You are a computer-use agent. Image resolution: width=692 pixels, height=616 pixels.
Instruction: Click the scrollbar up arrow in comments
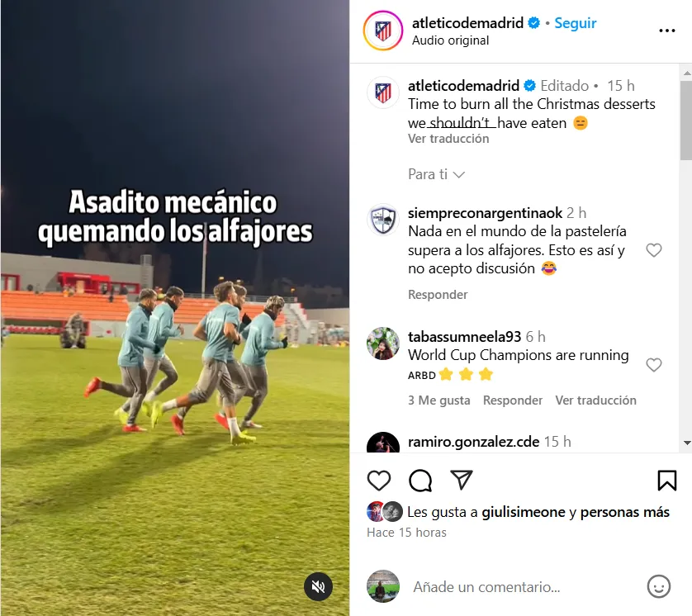pyautogui.click(x=687, y=73)
